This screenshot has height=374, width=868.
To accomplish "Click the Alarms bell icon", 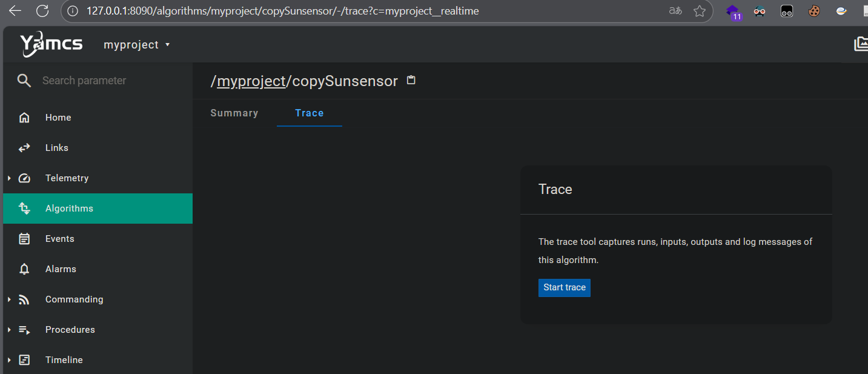I will click(x=24, y=269).
